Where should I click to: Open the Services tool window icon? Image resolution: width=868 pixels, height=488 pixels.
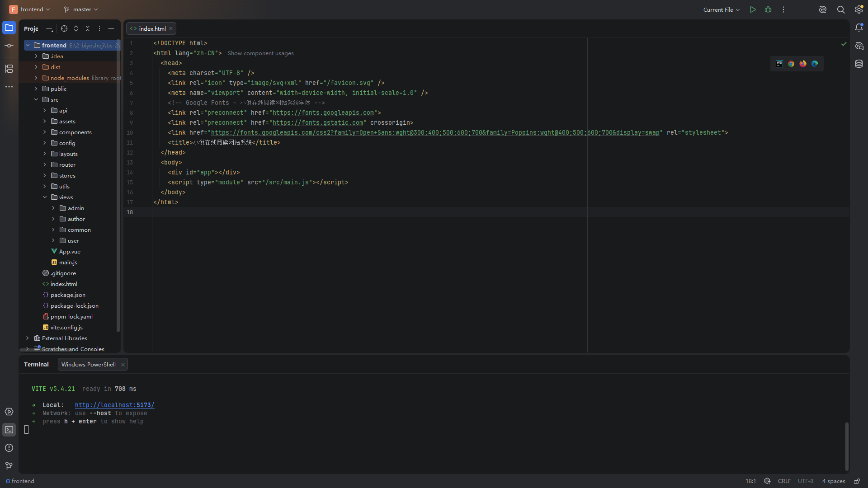pos(9,412)
